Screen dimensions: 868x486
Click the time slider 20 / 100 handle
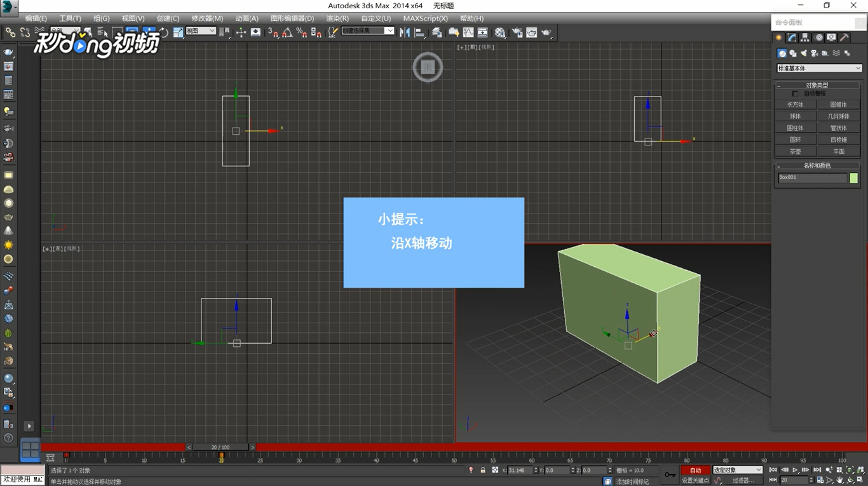pyautogui.click(x=220, y=447)
